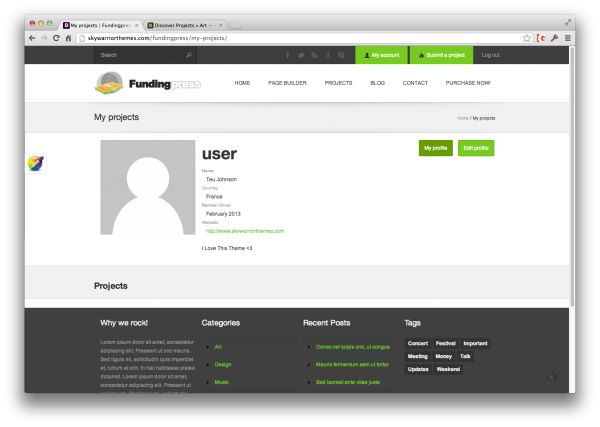Open BLOG menu item
Image resolution: width=600 pixels, height=427 pixels.
tap(378, 83)
